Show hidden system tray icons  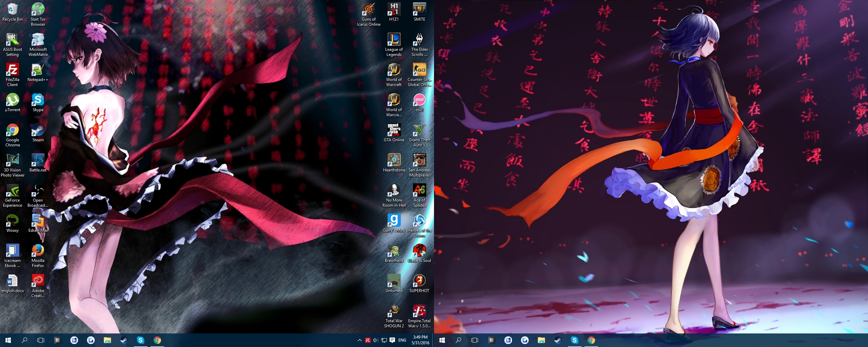[x=359, y=340]
